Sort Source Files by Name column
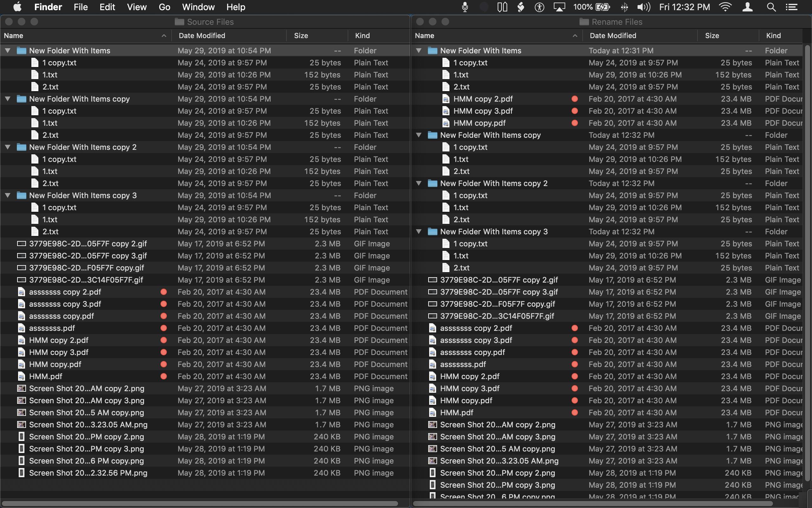Viewport: 812px width, 508px height. [86, 36]
